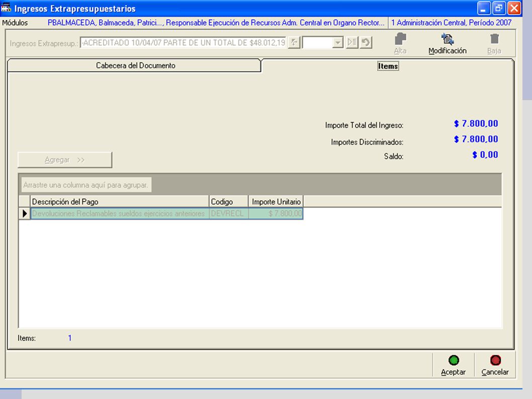Click the Administración Central, Período 2007 text
Image resolution: width=532 pixels, height=399 pixels.
[x=451, y=23]
